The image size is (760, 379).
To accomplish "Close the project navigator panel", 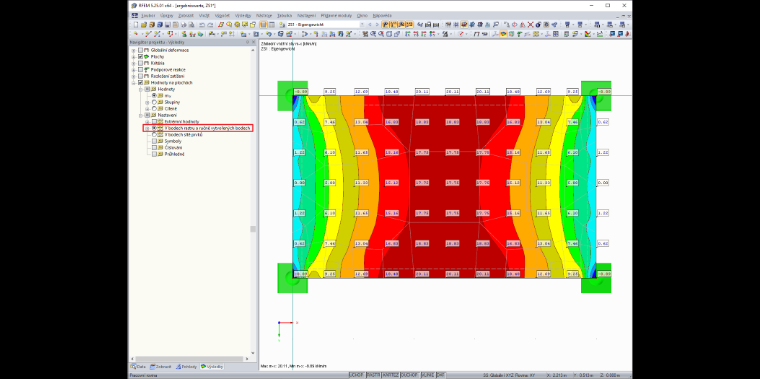I will tap(253, 42).
